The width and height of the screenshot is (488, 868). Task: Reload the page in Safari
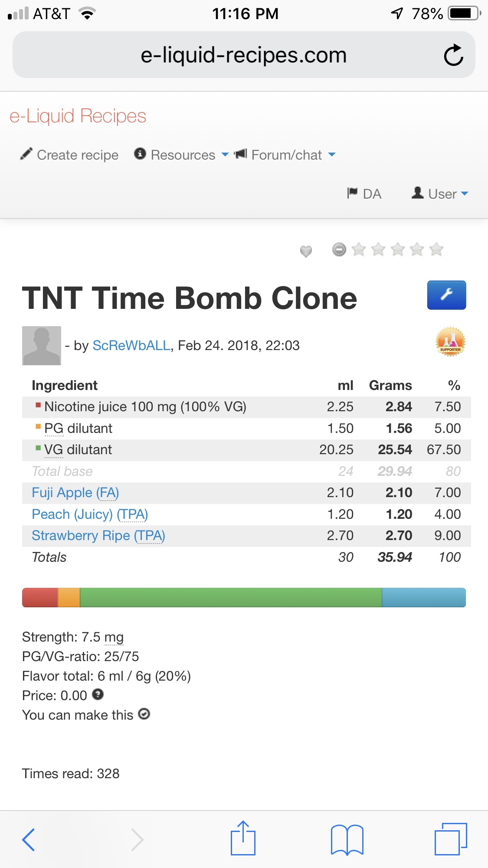coord(453,55)
